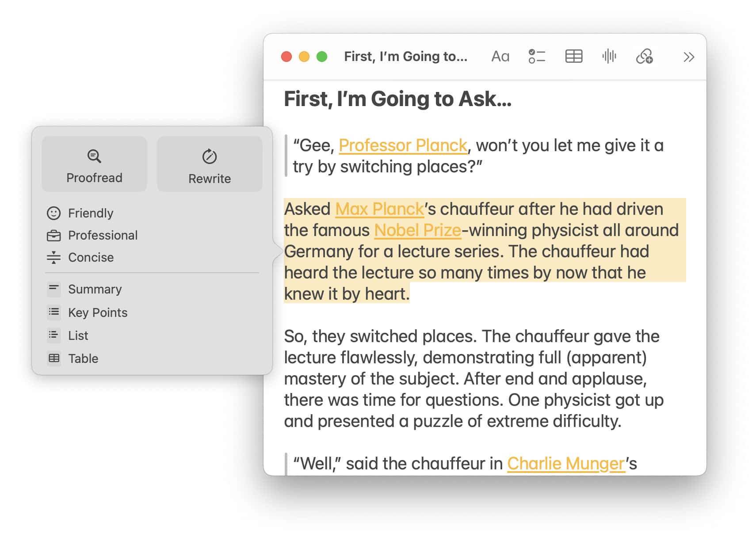Click the Nobel Prize highlighted link
The width and height of the screenshot is (756, 541).
pyautogui.click(x=417, y=230)
